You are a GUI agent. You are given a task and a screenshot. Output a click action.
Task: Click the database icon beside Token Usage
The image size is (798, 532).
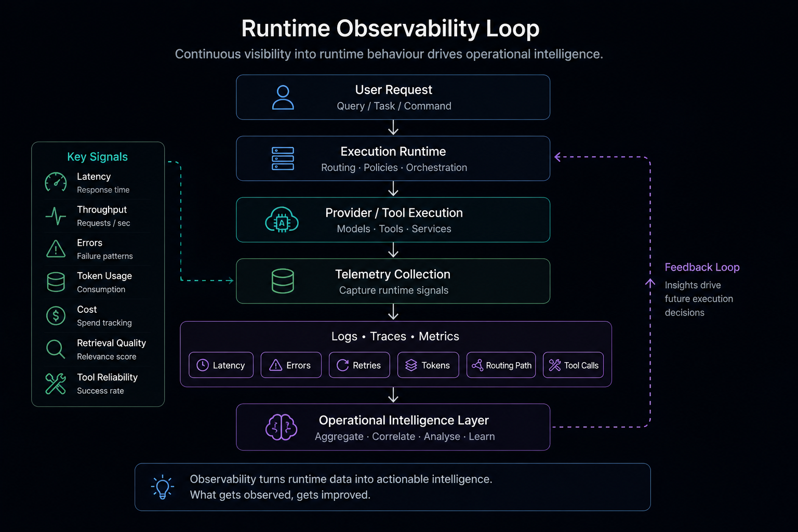pyautogui.click(x=56, y=282)
